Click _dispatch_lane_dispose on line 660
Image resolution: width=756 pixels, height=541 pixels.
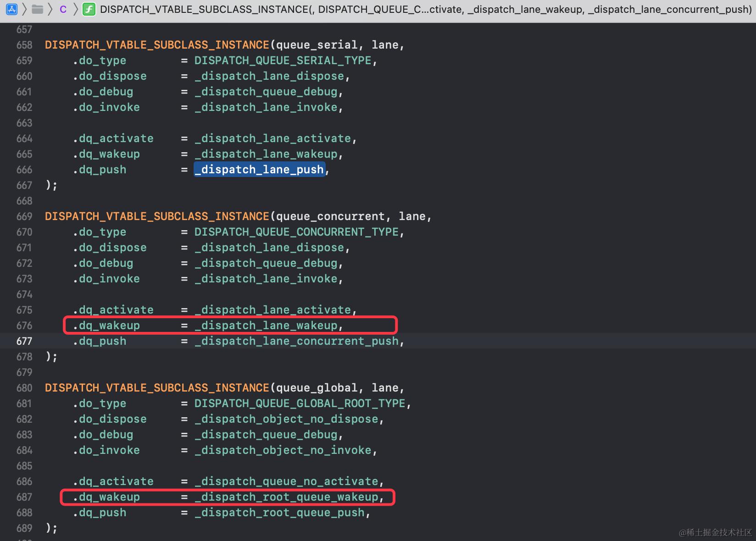[x=269, y=76]
